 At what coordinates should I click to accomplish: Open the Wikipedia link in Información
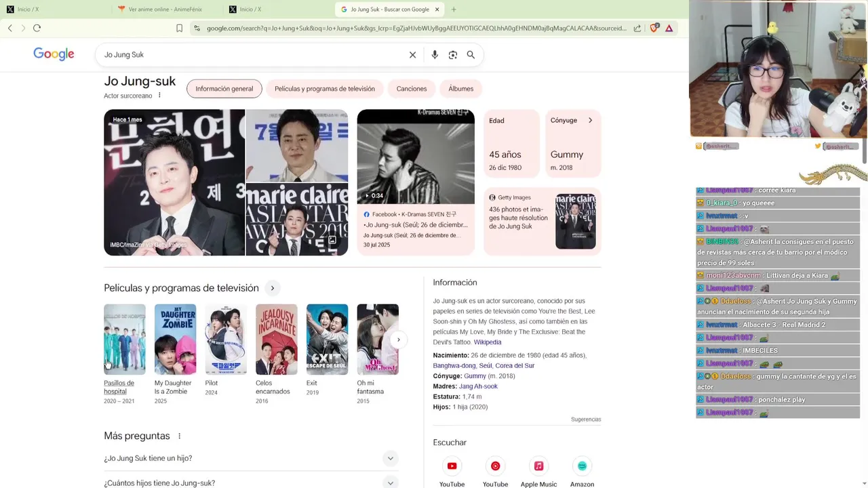pos(488,342)
